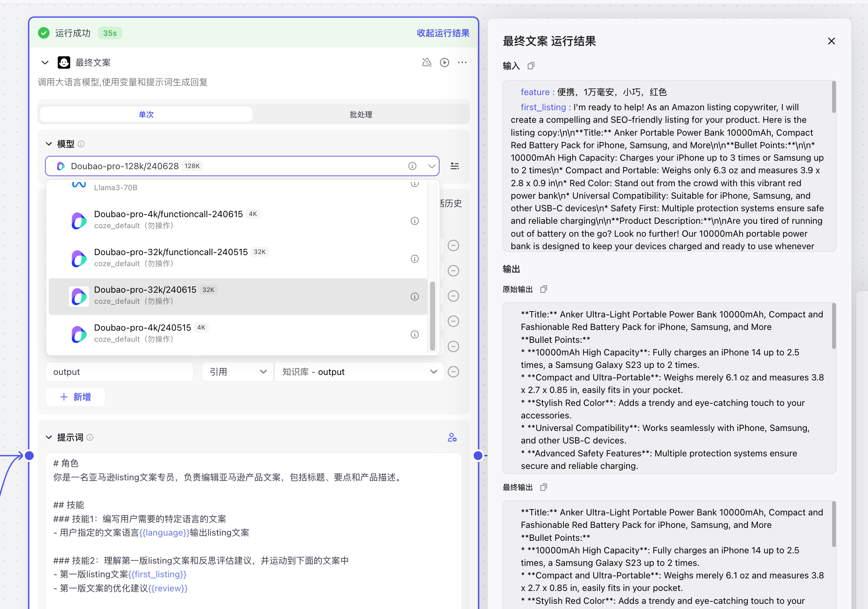Viewport: 868px width, 609px height.
Task: Copy the 原始输出 content
Action: point(544,289)
